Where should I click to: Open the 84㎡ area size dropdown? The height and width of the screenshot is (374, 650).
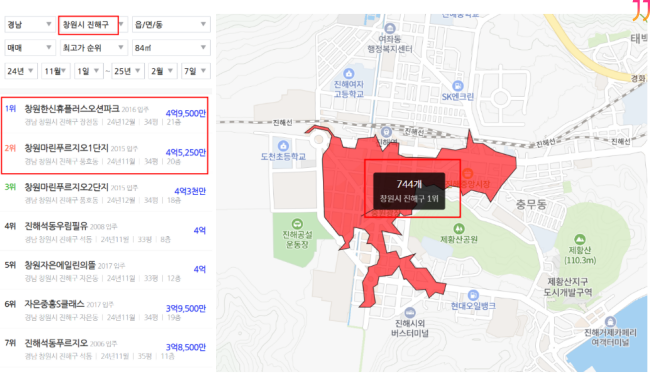(x=171, y=48)
